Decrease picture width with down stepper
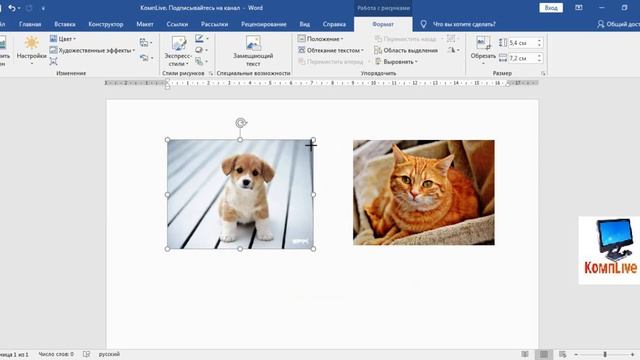Viewport: 640px width, 360px height. (x=540, y=60)
